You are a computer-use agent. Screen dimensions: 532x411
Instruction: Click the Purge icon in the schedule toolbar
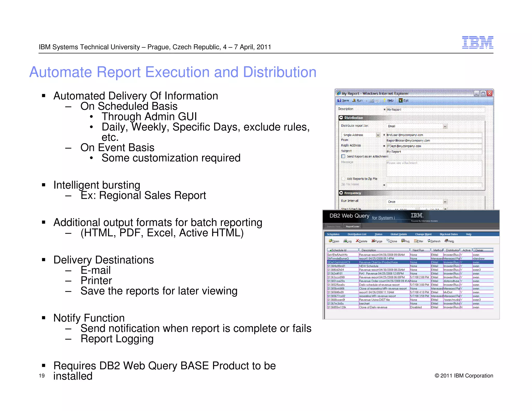pos(373,241)
